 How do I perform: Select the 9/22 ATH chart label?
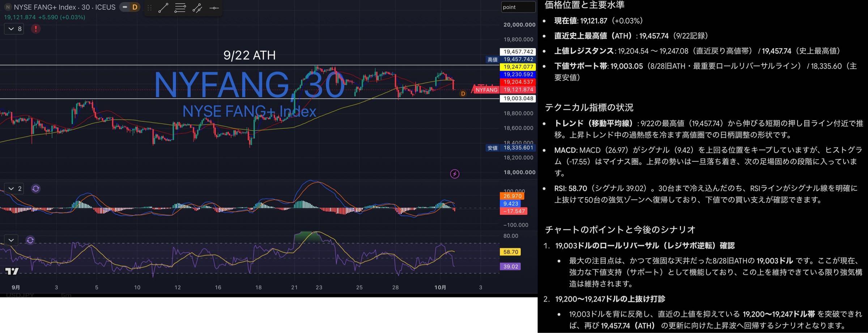(x=250, y=55)
